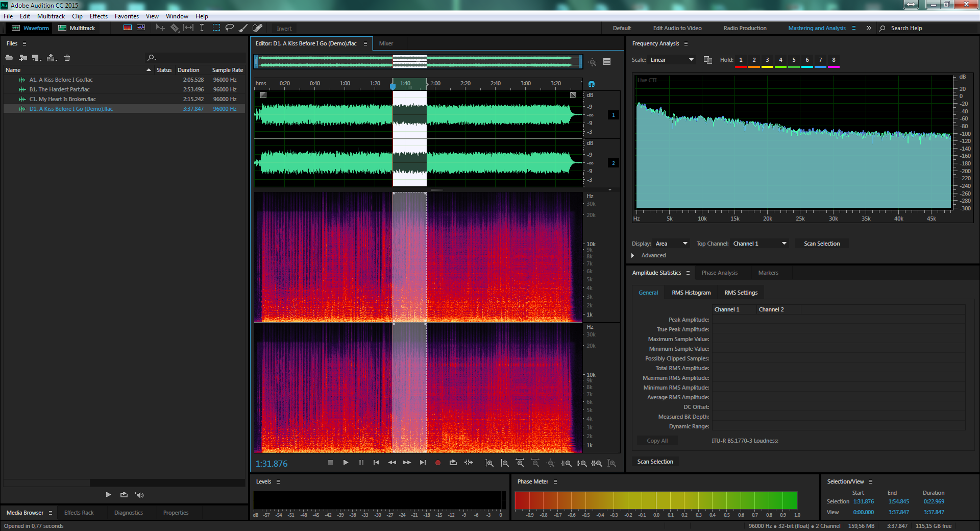The image size is (980, 531).
Task: Select the Marquee Selection tool
Action: pos(216,28)
